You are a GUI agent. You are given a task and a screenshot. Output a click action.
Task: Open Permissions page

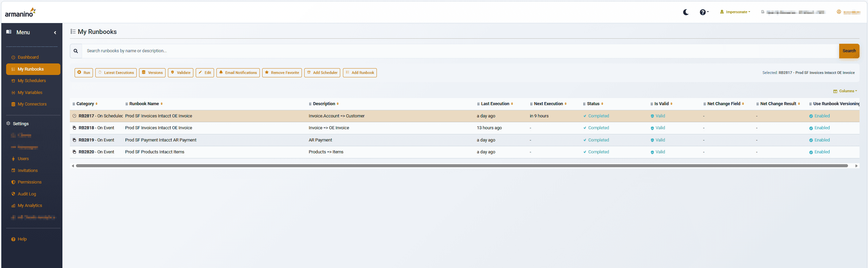pyautogui.click(x=30, y=182)
